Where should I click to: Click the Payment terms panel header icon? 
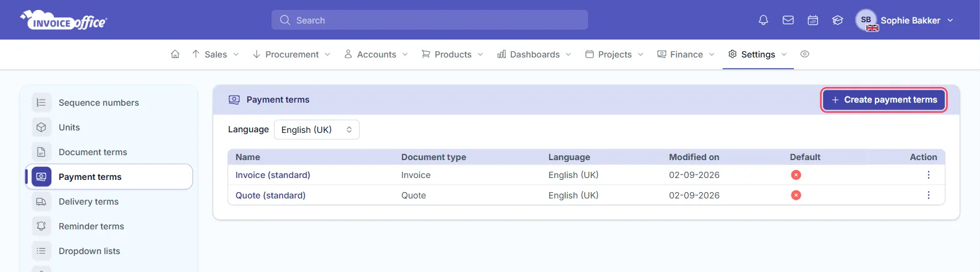[234, 100]
